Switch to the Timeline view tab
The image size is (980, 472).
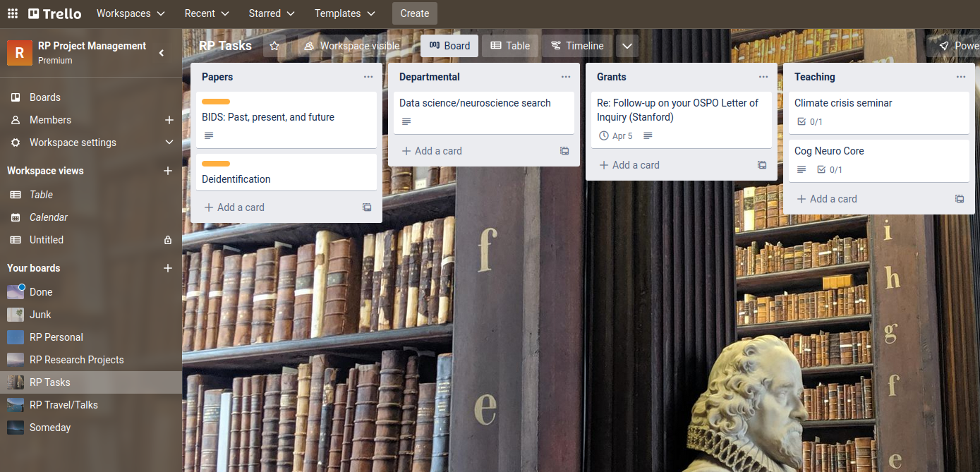pos(576,46)
